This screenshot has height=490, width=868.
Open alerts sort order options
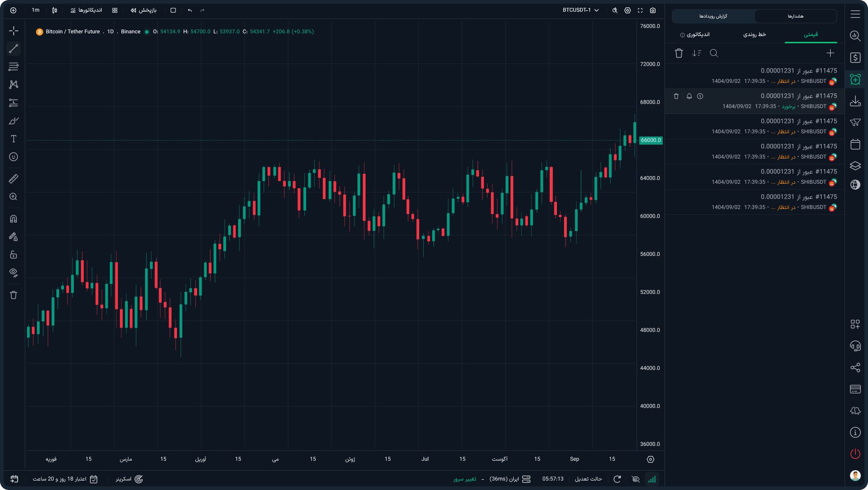pos(697,53)
